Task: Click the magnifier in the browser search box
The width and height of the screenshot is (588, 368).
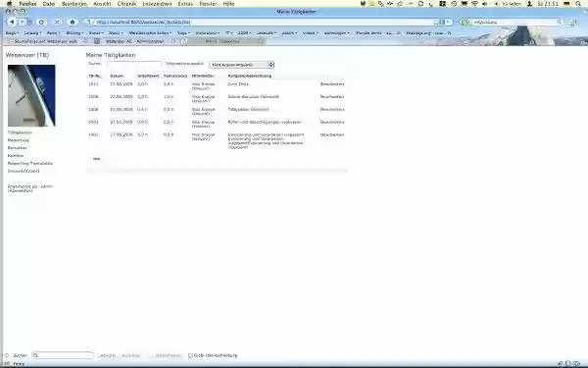Action: pyautogui.click(x=560, y=23)
